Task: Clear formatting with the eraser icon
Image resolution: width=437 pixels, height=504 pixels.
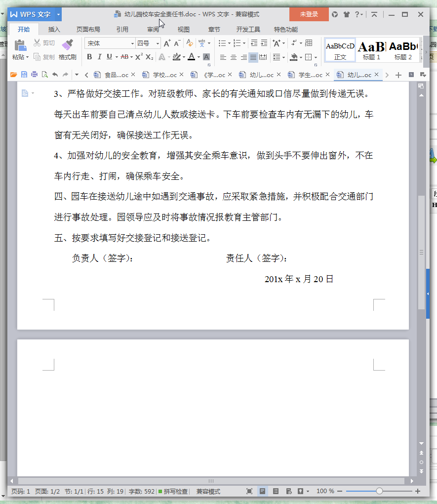Action: 190,43
